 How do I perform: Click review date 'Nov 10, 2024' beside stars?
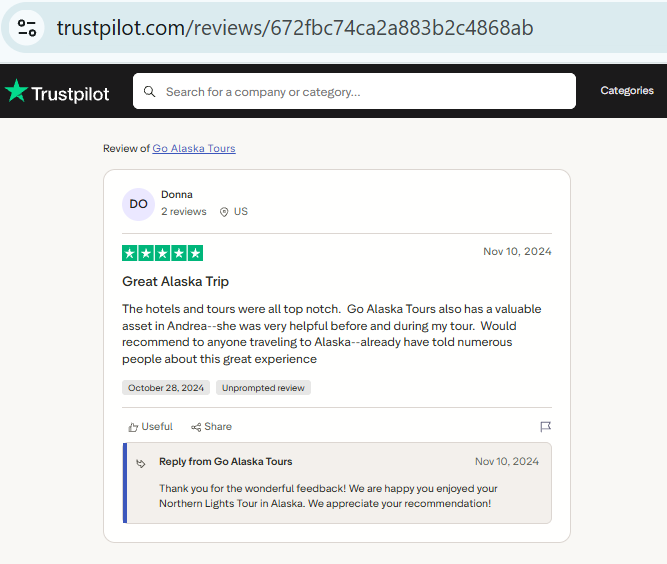(x=517, y=251)
